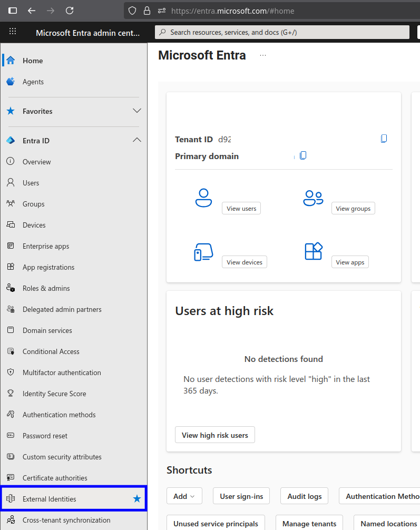Click the View groups button
Screen dimensions: 420x530
pyautogui.click(x=353, y=208)
